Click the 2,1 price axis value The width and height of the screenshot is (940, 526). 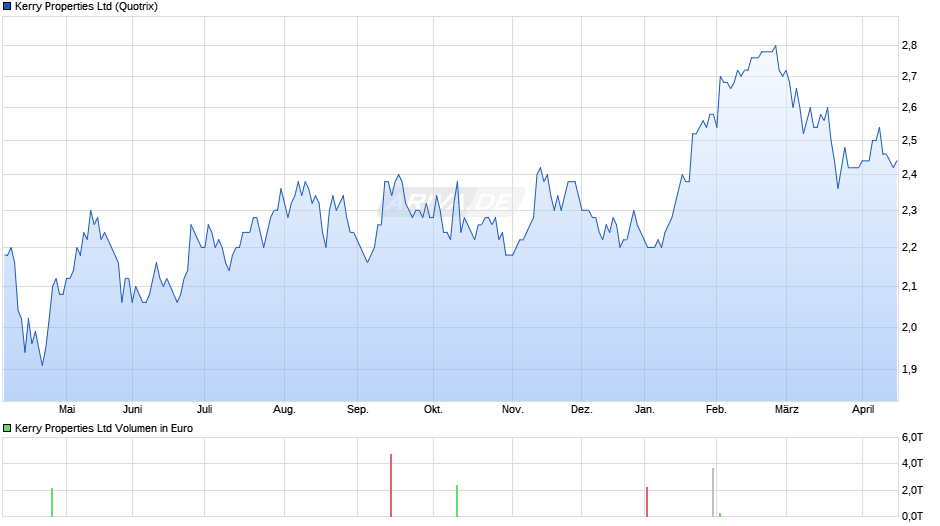(x=909, y=286)
